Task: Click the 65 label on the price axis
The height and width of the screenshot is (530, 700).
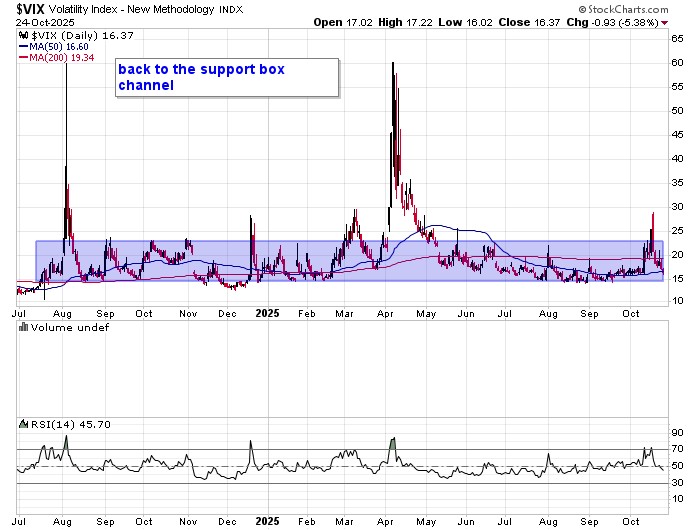Action: [677, 40]
